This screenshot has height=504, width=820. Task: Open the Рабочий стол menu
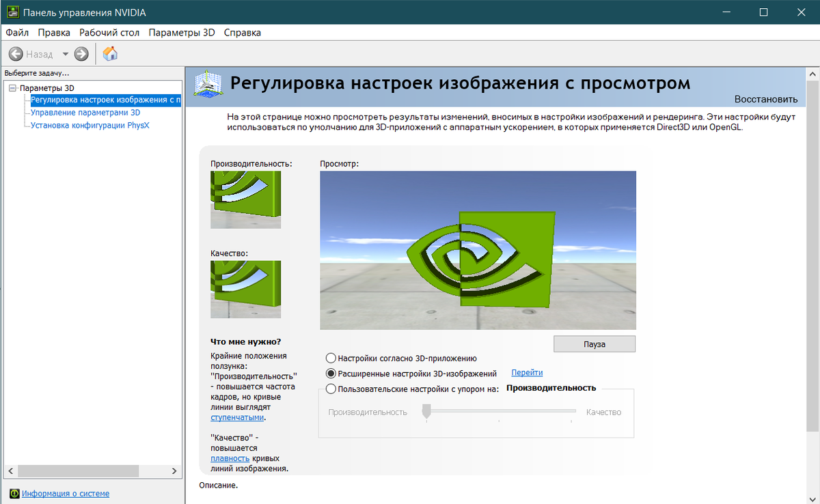tap(109, 33)
